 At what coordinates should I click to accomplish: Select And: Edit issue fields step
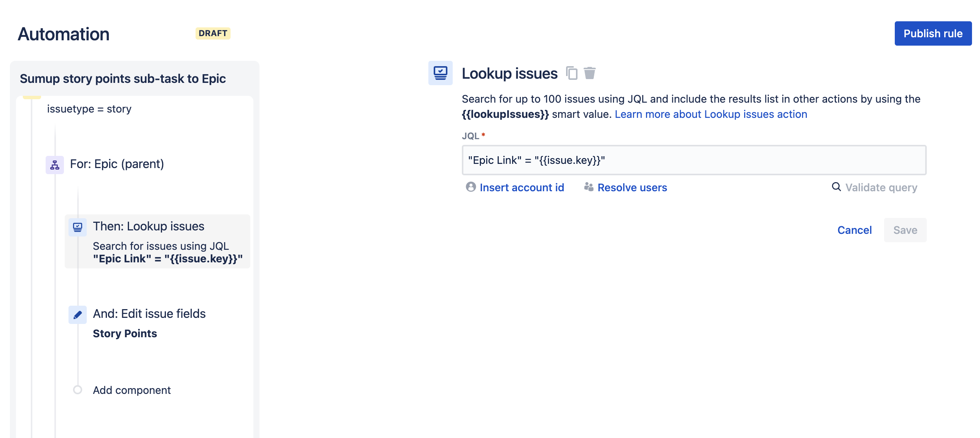149,314
